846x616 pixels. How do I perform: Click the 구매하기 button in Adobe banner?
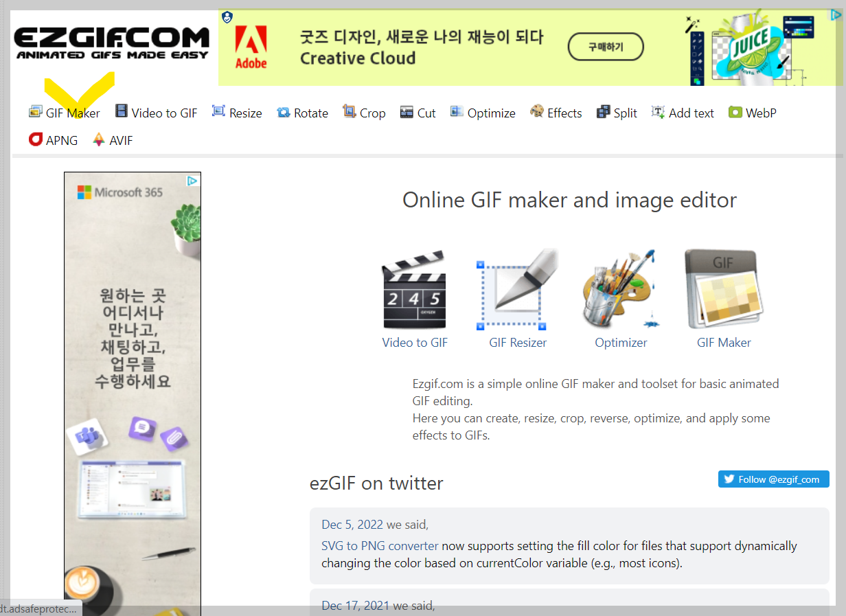tap(606, 47)
